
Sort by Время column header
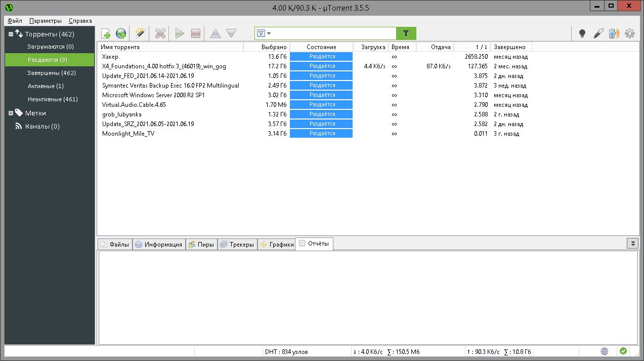point(402,47)
